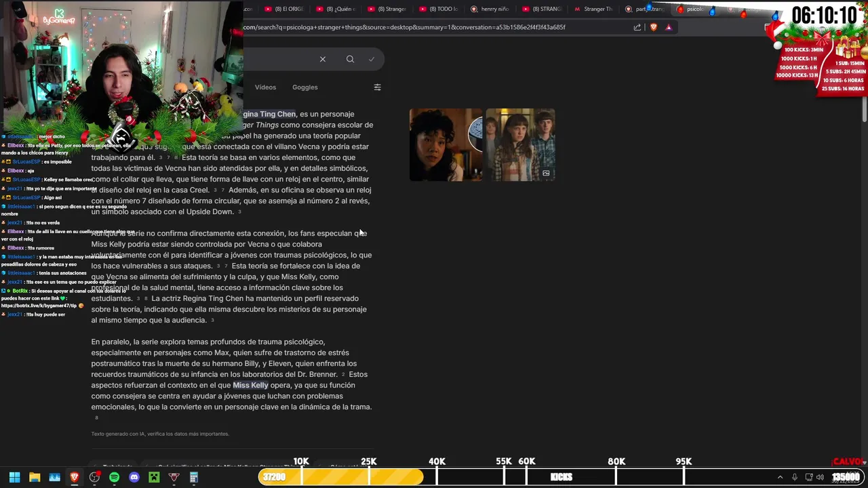The image size is (868, 488).
Task: Open the Photos app in taskbar
Action: pyautogui.click(x=54, y=477)
